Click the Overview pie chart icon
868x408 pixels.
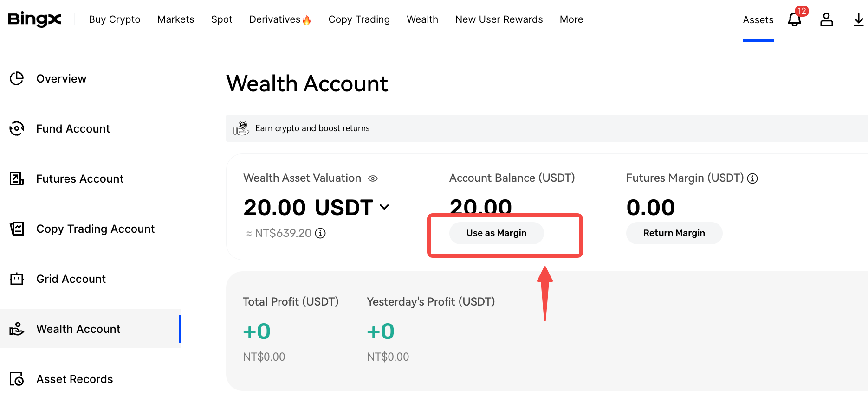point(17,78)
